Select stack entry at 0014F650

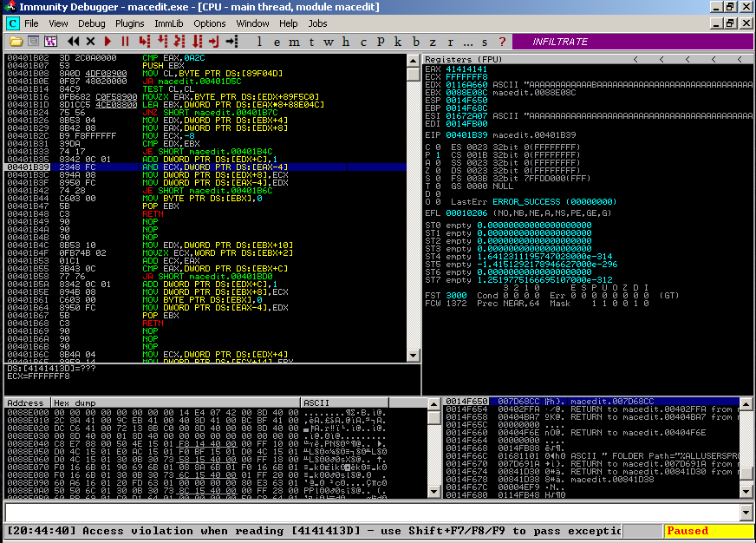591,402
